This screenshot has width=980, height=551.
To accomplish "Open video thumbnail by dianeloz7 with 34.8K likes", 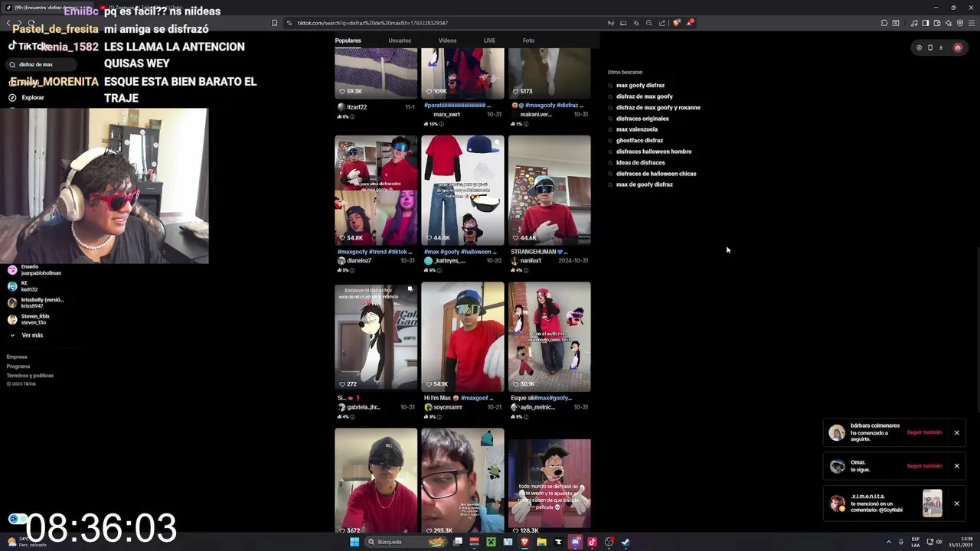I will pyautogui.click(x=376, y=190).
